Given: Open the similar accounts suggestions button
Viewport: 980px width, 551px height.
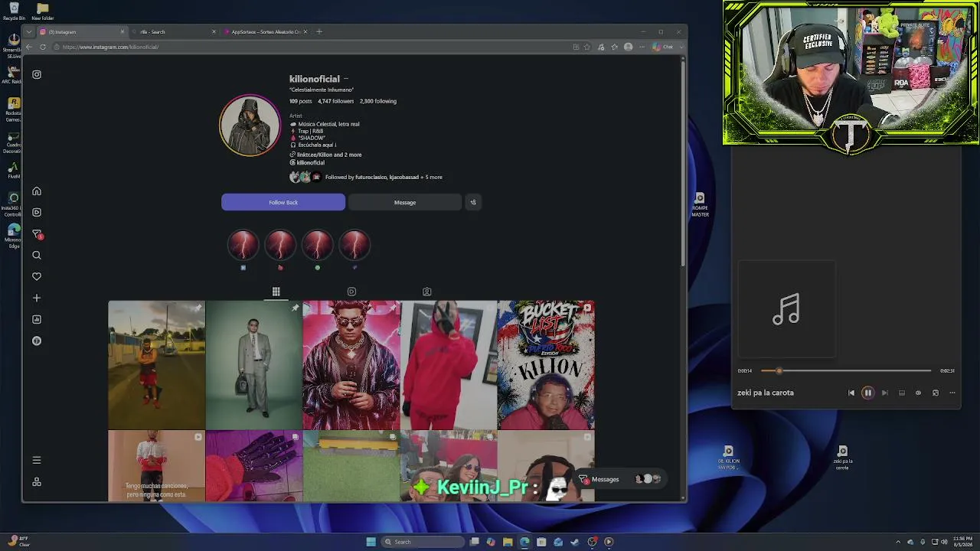Looking at the screenshot, I should click(x=473, y=202).
